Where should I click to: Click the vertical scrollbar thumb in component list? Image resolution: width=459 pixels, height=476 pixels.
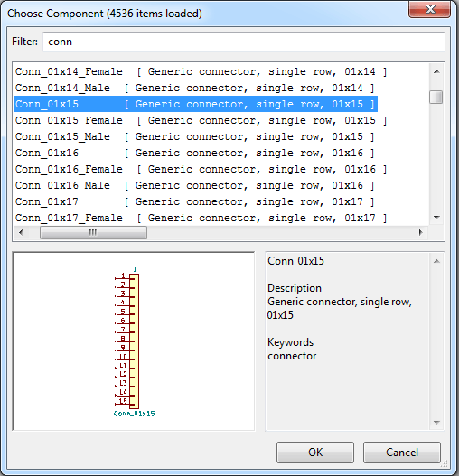436,98
